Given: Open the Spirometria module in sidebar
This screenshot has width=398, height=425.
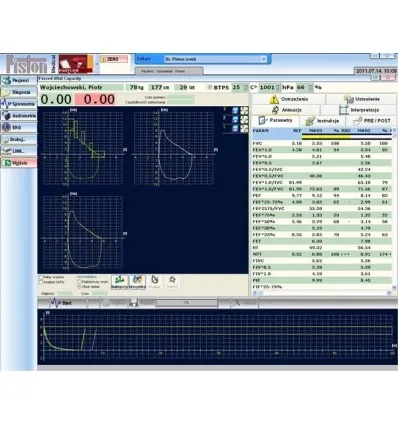Looking at the screenshot, I should pos(19,104).
